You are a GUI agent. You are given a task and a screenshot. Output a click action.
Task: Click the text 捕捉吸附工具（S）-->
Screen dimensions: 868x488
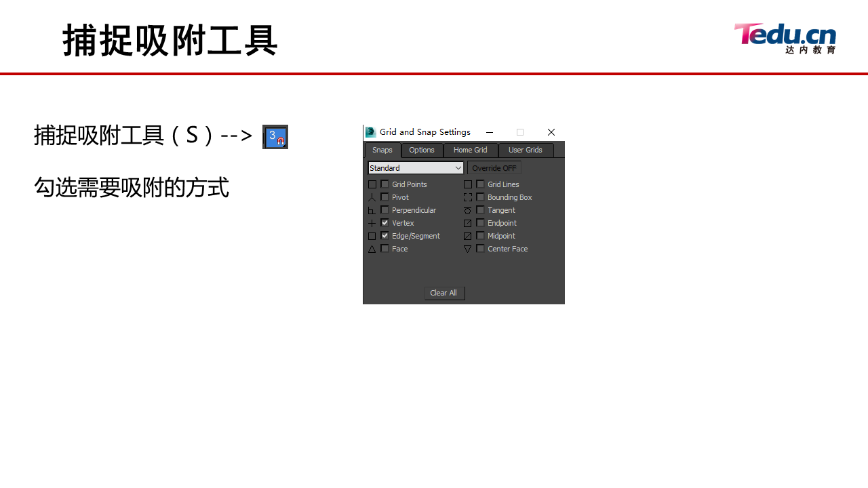pos(143,136)
